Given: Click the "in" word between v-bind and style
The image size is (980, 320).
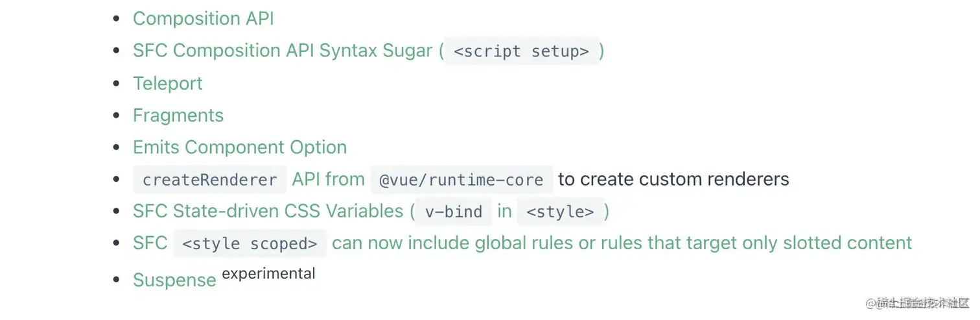Looking at the screenshot, I should [504, 211].
